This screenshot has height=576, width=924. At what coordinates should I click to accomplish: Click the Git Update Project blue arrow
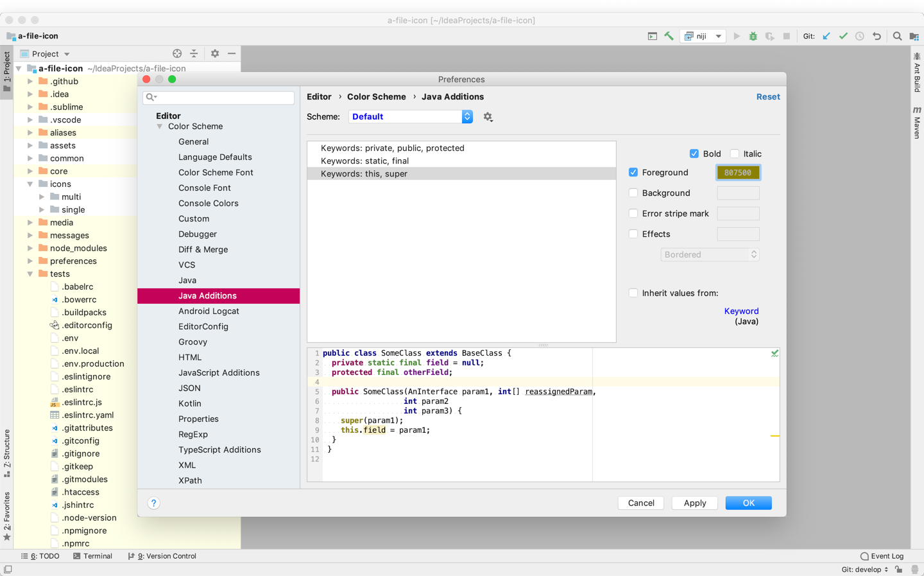(826, 36)
